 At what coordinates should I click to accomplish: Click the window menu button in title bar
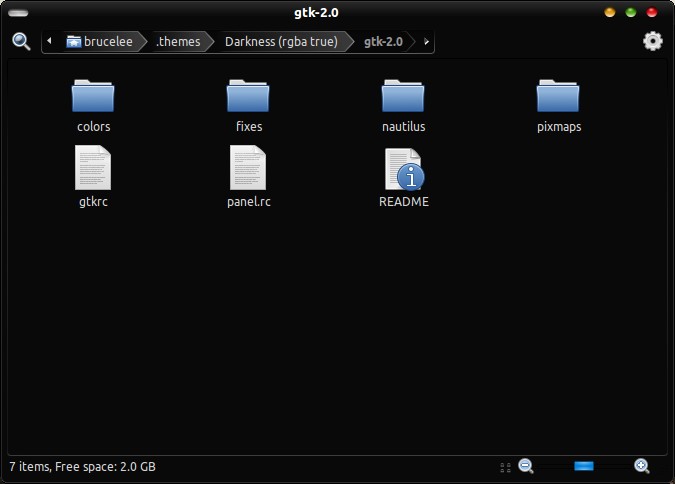pos(18,13)
